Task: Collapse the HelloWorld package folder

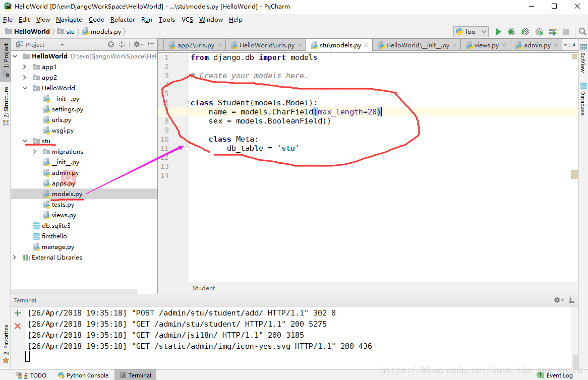Action: point(25,88)
